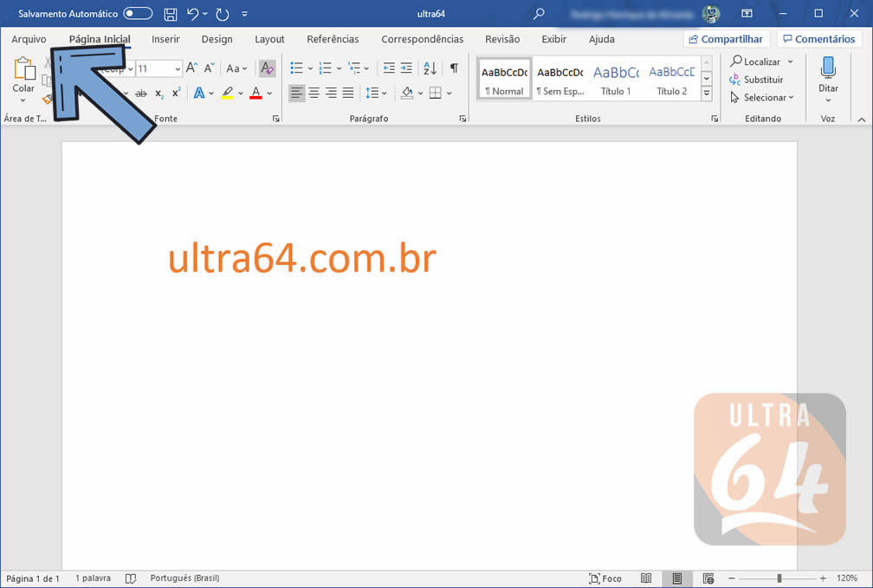Toggle the Salvamento Automático switch

click(138, 14)
